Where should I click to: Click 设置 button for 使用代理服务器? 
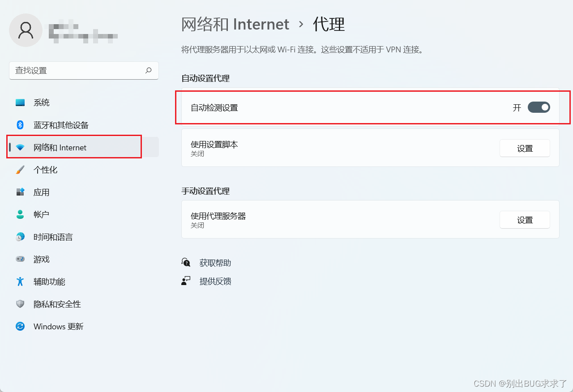(x=525, y=220)
